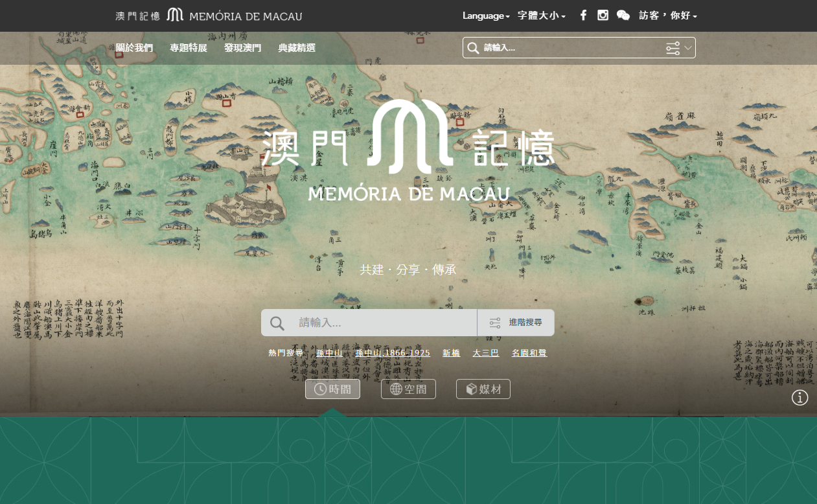Click the filter sliders icon in the header search box
Image resolution: width=817 pixels, height=504 pixels.
click(672, 47)
